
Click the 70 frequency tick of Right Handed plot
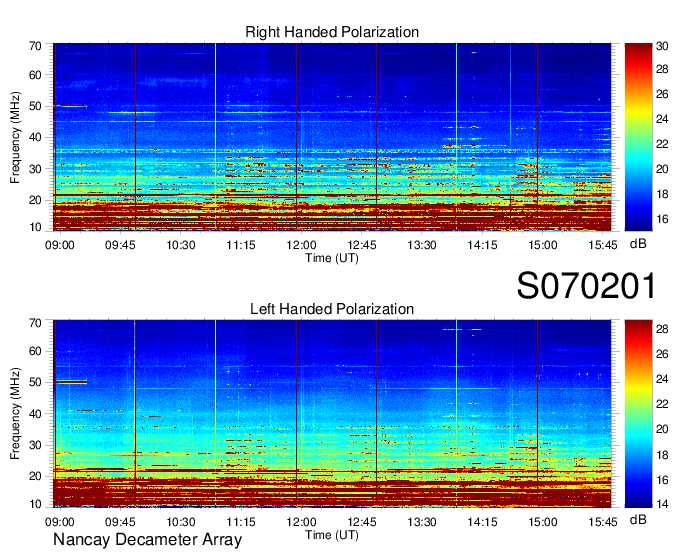point(35,46)
